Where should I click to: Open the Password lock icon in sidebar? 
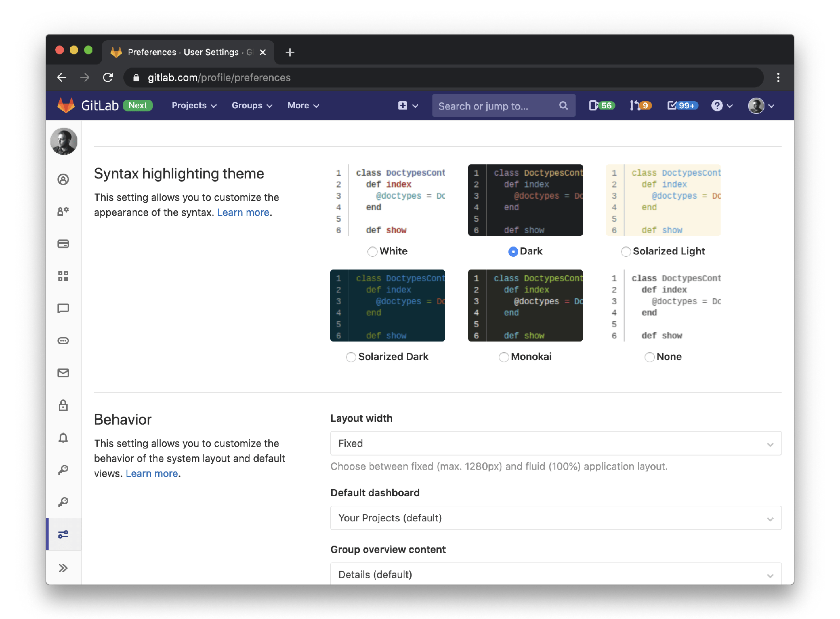[x=63, y=405]
